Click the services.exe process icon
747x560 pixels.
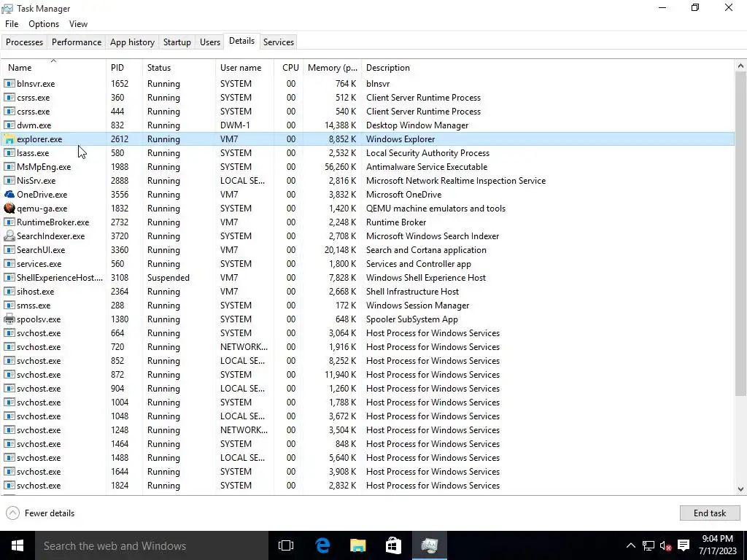[9, 263]
